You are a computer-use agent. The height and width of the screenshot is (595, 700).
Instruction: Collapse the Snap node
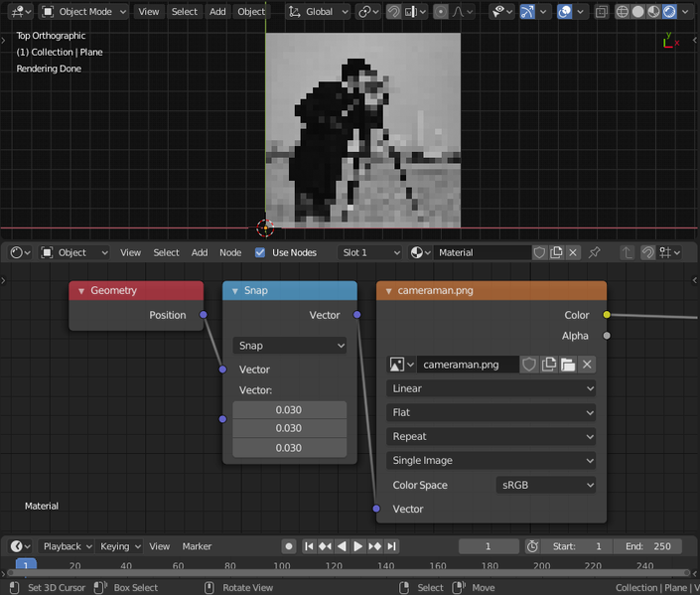[x=235, y=291]
